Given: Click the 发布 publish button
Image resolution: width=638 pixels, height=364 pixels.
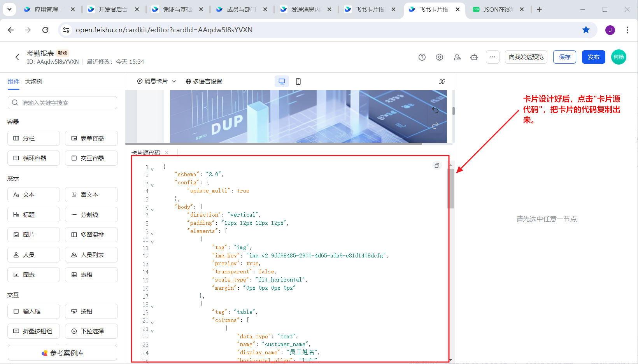Looking at the screenshot, I should [x=593, y=57].
